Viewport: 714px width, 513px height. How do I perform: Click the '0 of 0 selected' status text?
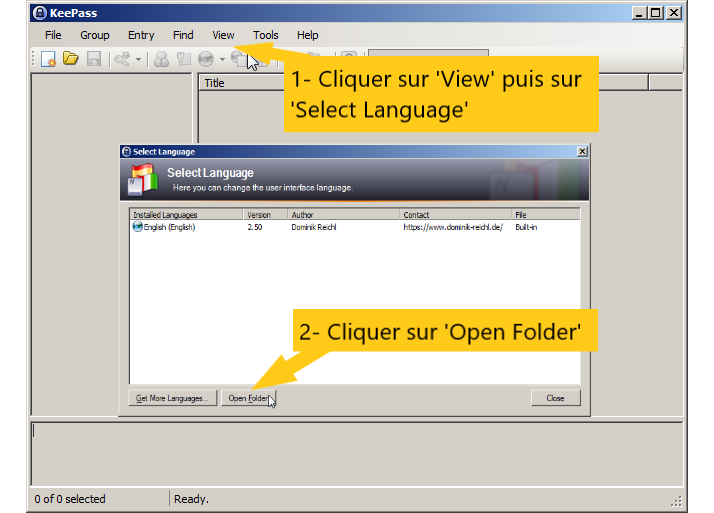click(70, 499)
